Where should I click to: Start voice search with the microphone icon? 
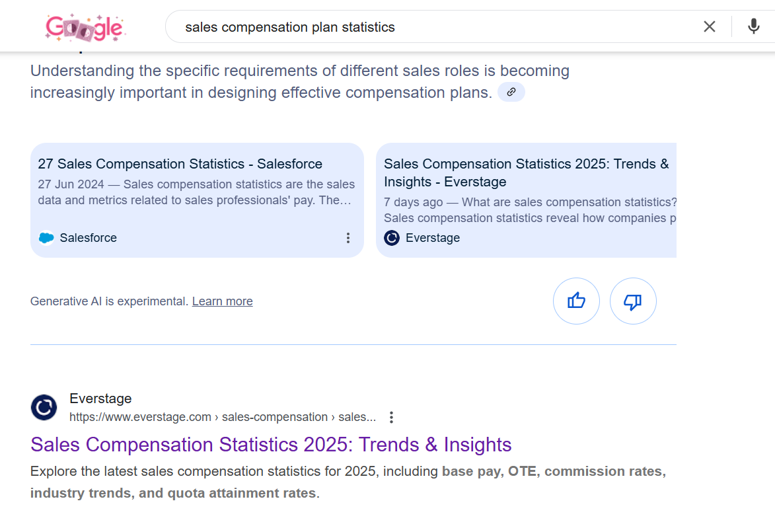click(753, 26)
